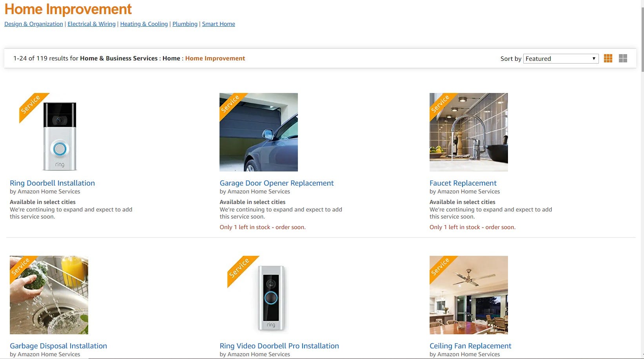Open the Smart Home category link
The width and height of the screenshot is (644, 359).
(x=219, y=24)
